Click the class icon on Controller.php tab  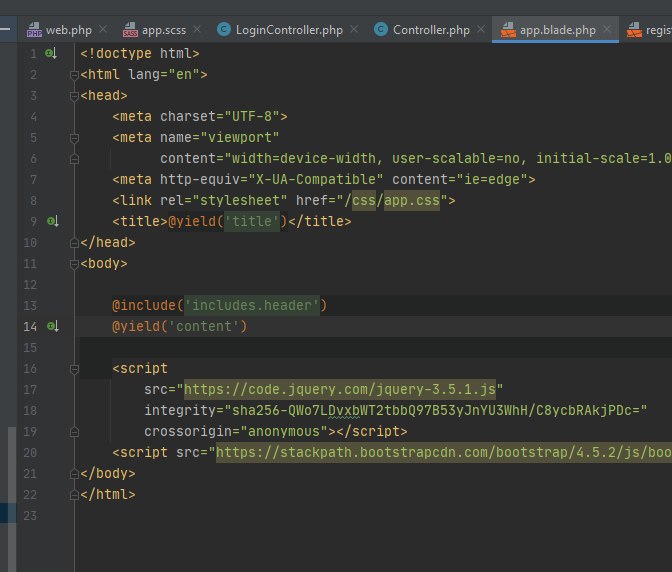coord(381,29)
